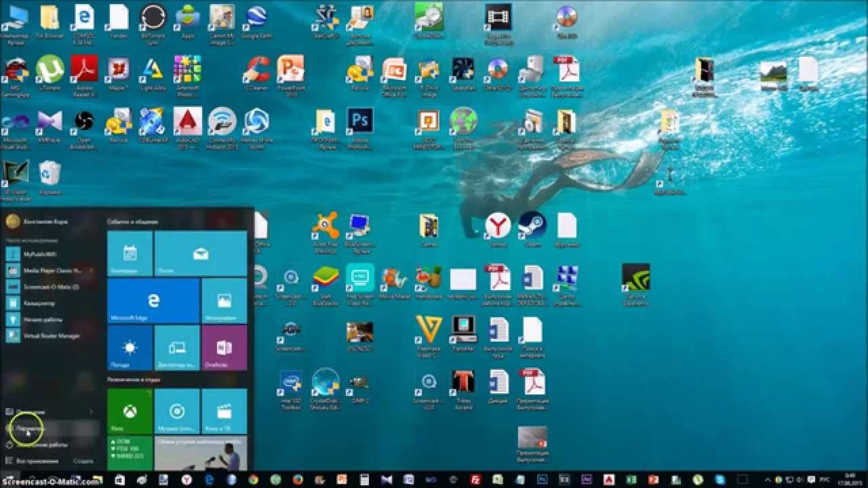Launch Adobe Reader from the desktop

[84, 73]
